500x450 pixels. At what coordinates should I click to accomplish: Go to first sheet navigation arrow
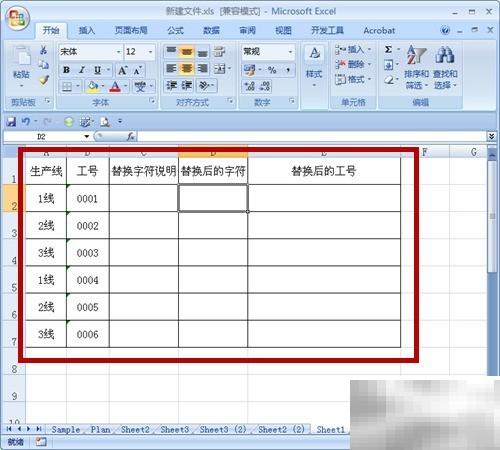(9, 429)
